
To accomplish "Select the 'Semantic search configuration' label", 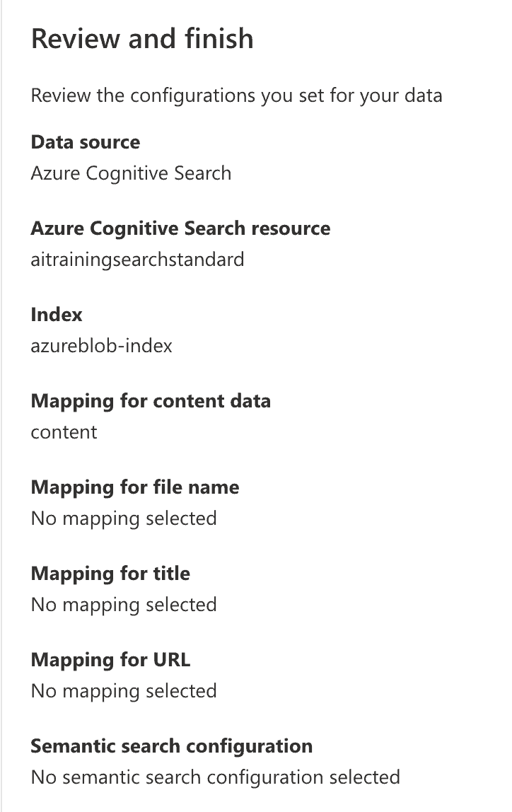I will tap(172, 746).
